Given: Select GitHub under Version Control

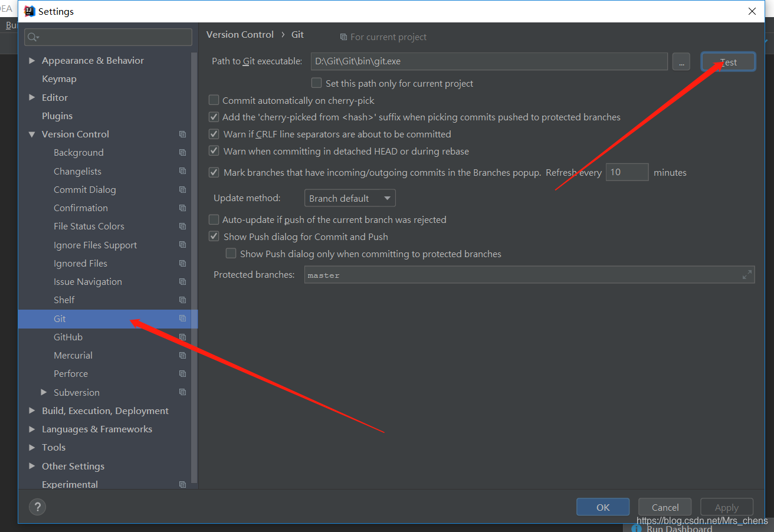Looking at the screenshot, I should [x=68, y=337].
